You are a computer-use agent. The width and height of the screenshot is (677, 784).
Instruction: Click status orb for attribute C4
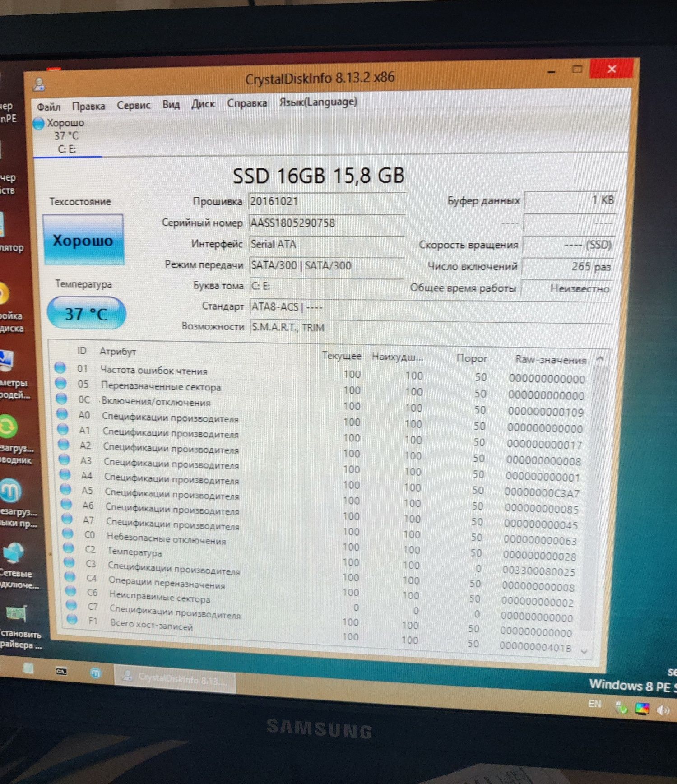[70, 576]
